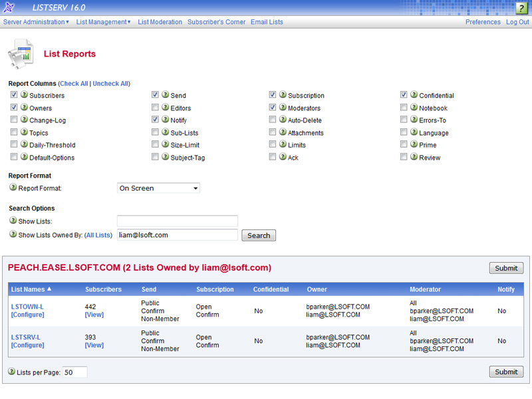Click the help icon beside Sub-Lists
The width and height of the screenshot is (532, 399).
tap(165, 132)
